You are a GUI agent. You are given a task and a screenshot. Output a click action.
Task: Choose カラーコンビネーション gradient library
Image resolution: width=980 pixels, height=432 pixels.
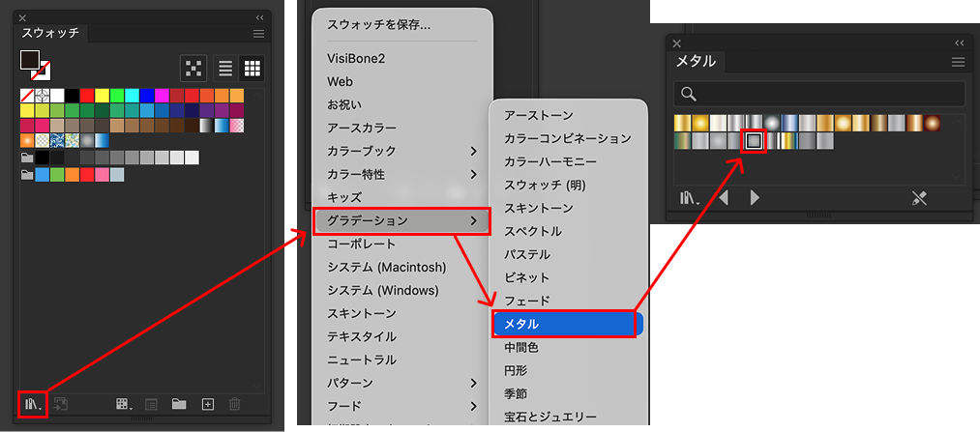(568, 138)
